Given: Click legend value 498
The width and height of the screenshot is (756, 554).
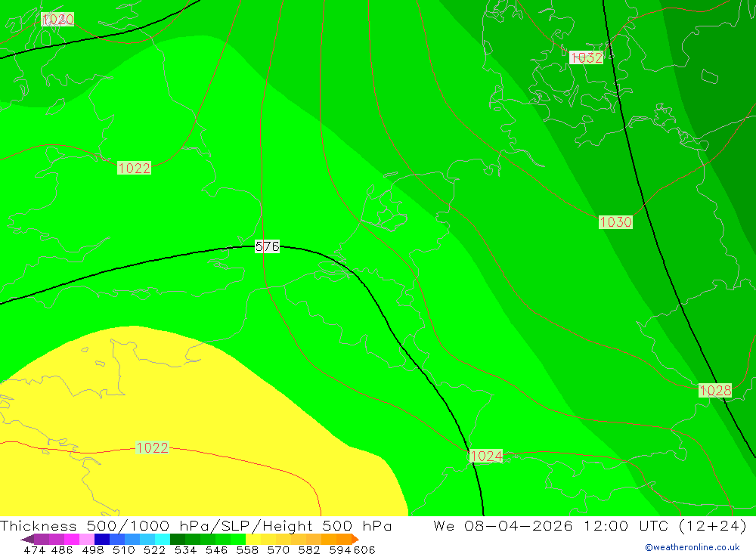Looking at the screenshot, I should point(92,550).
